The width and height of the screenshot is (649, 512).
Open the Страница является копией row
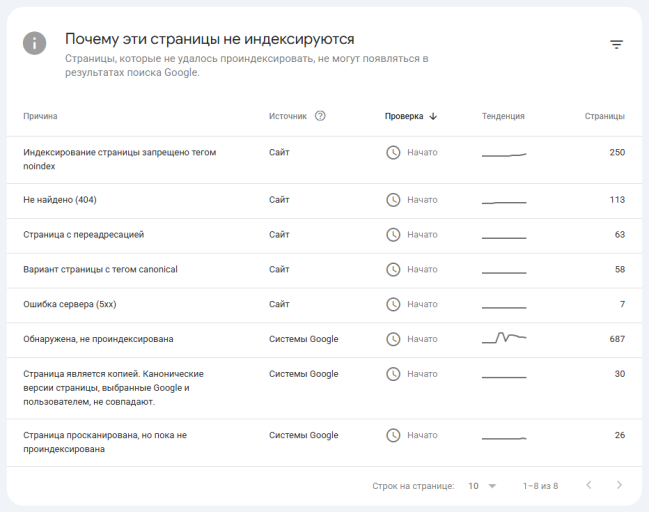(x=324, y=388)
